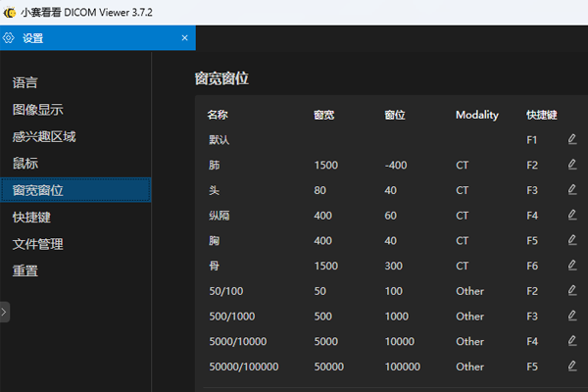This screenshot has width=588, height=392.
Task: Edit the 胸 window preset
Action: click(x=572, y=240)
